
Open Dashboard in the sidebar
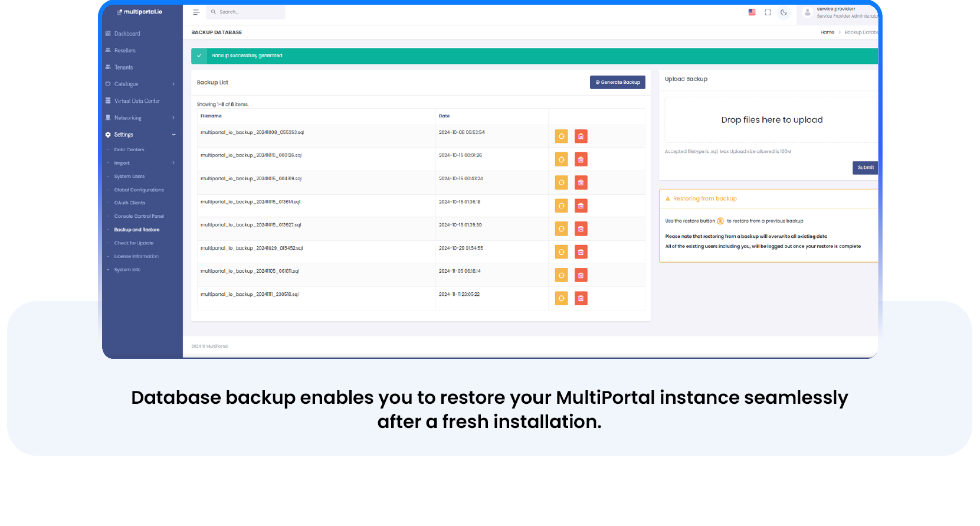(x=127, y=34)
